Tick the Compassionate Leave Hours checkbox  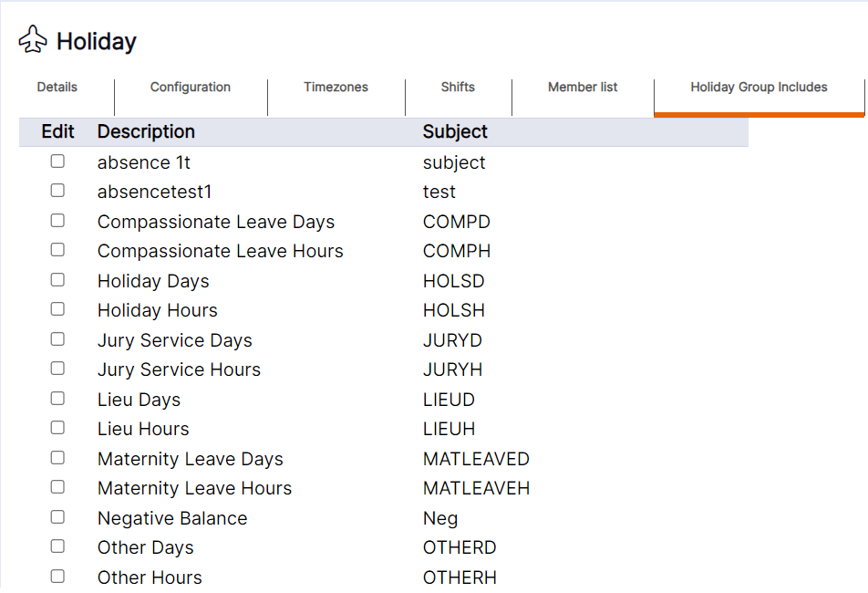57,250
